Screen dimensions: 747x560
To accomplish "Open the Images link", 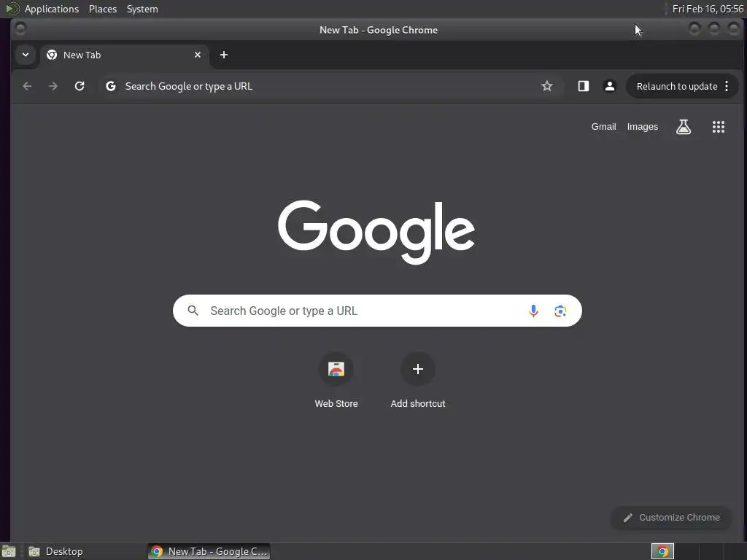I will click(x=642, y=127).
